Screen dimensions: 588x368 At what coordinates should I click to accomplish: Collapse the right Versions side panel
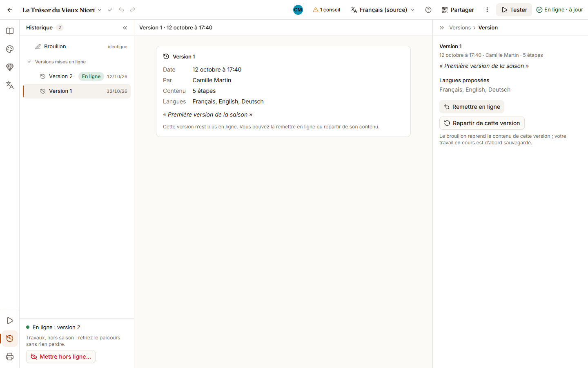[x=442, y=28]
